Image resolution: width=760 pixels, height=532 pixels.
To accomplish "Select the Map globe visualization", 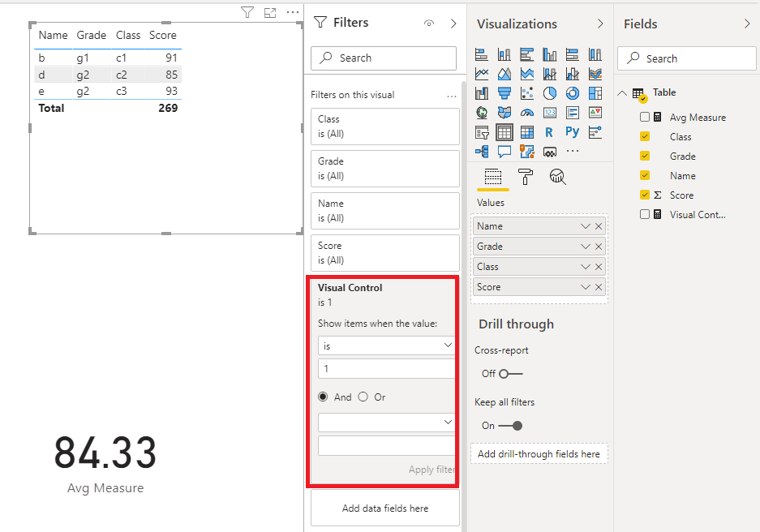I will pyautogui.click(x=481, y=113).
